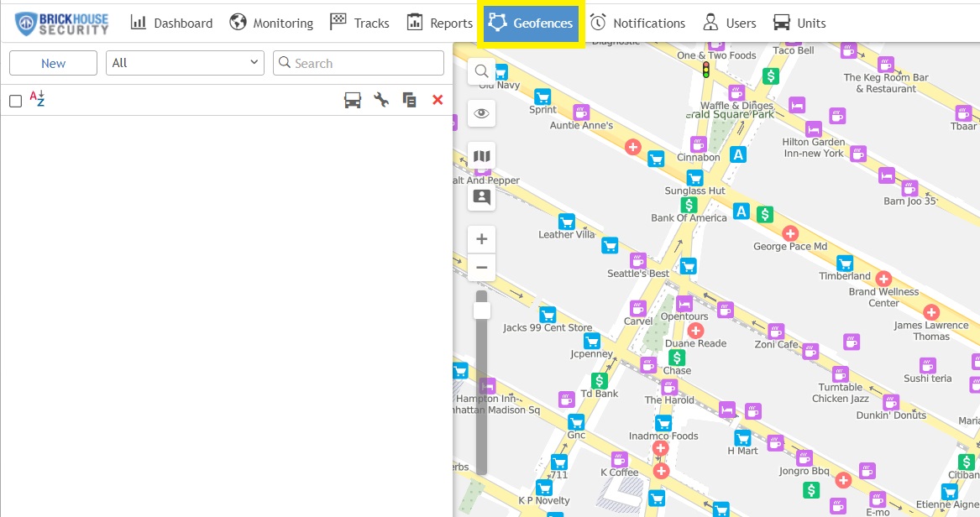Viewport: 980px width, 517px height.
Task: Click the Zoni Cafe marker
Action: point(776,332)
